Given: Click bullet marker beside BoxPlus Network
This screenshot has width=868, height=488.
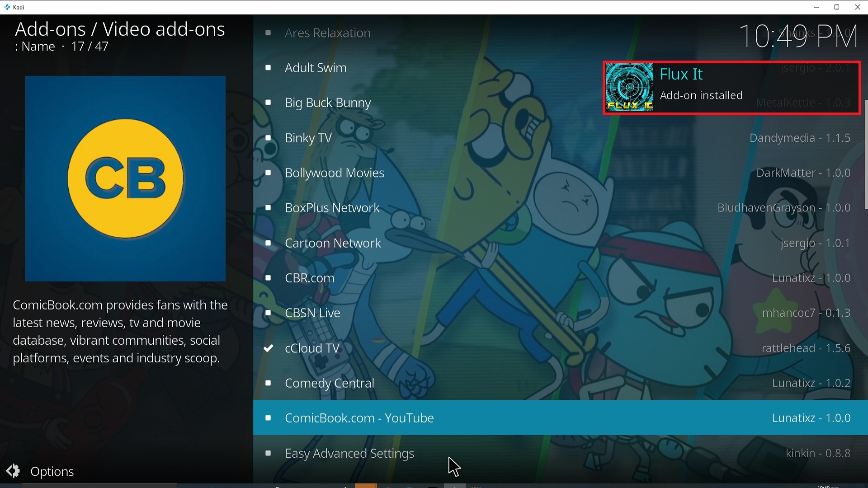Looking at the screenshot, I should click(x=269, y=208).
